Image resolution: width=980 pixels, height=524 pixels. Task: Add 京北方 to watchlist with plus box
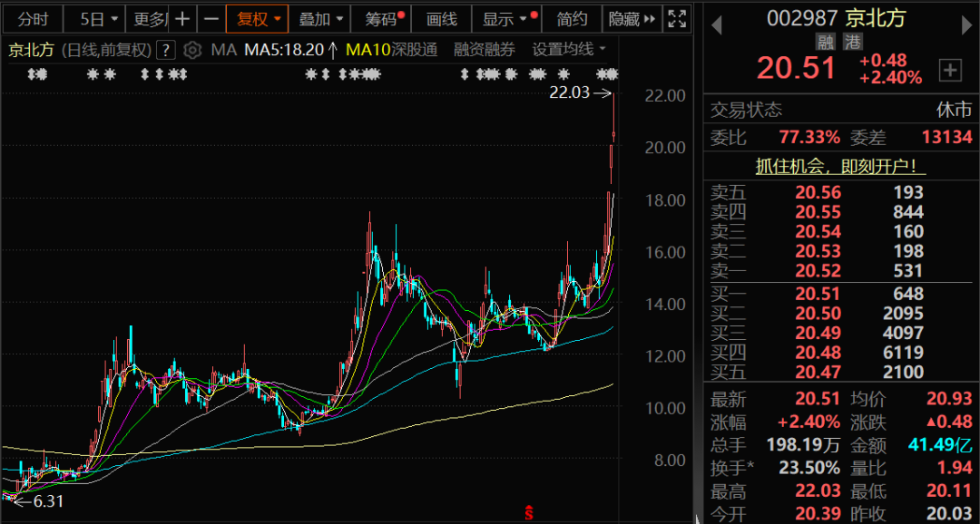950,70
